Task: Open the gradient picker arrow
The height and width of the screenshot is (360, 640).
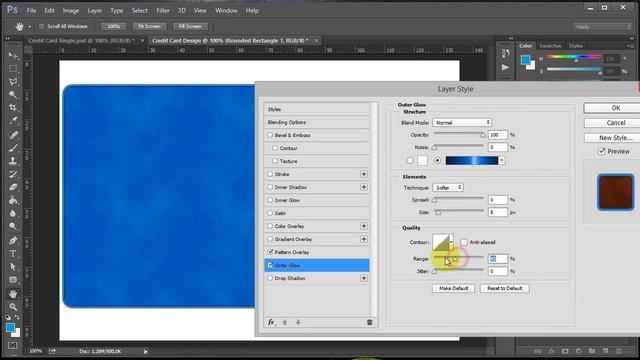Action: point(502,160)
